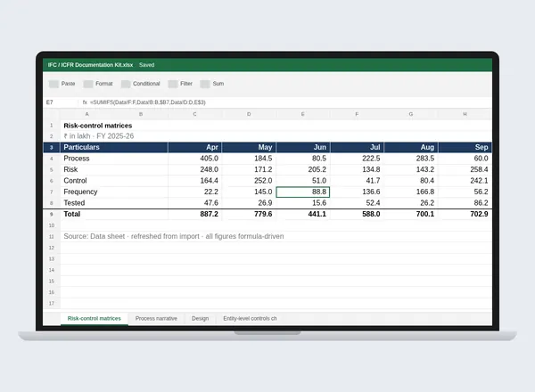Click the cell with value 47.6

194,203
